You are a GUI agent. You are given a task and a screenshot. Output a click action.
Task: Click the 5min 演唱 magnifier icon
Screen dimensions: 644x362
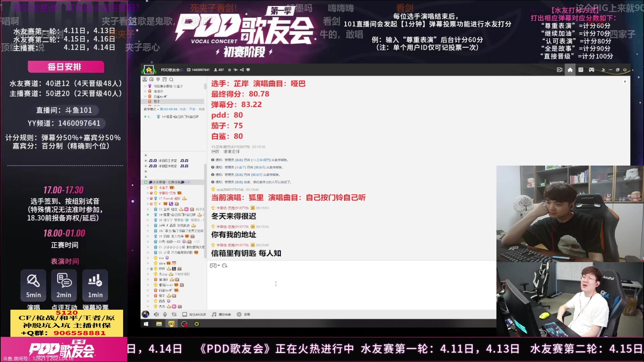33,281
